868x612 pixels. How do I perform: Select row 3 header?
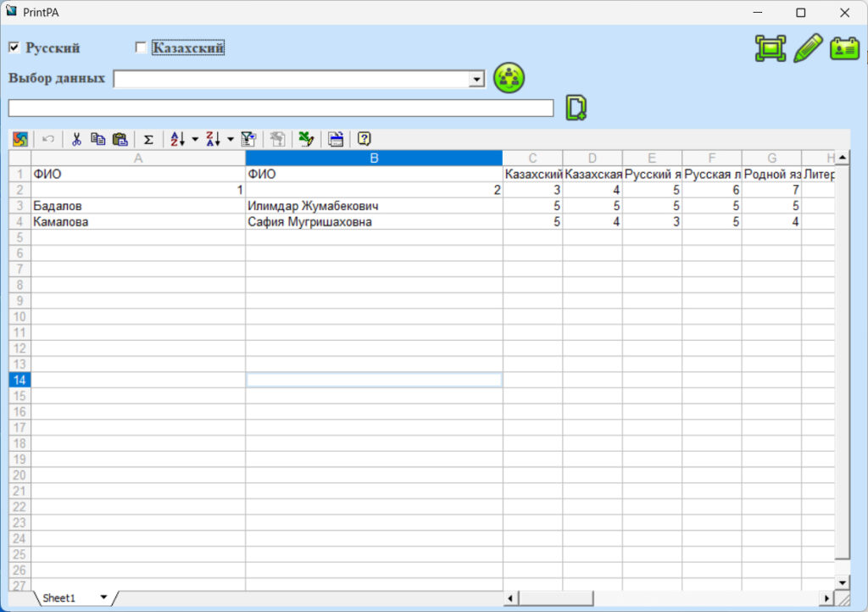[x=20, y=206]
